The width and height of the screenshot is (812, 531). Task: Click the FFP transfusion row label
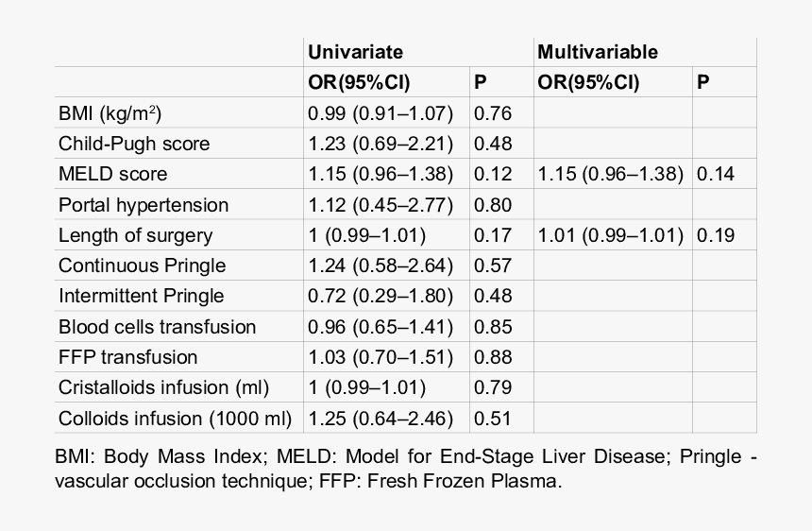pyautogui.click(x=127, y=357)
